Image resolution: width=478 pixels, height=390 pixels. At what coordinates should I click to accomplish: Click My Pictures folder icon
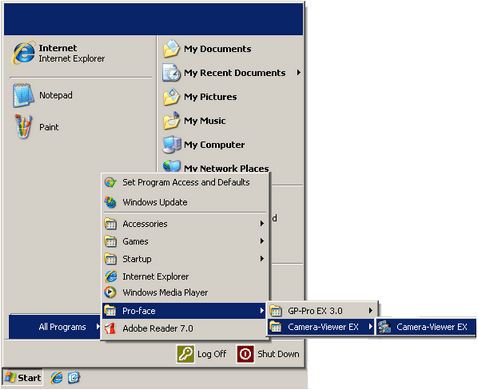click(x=172, y=97)
